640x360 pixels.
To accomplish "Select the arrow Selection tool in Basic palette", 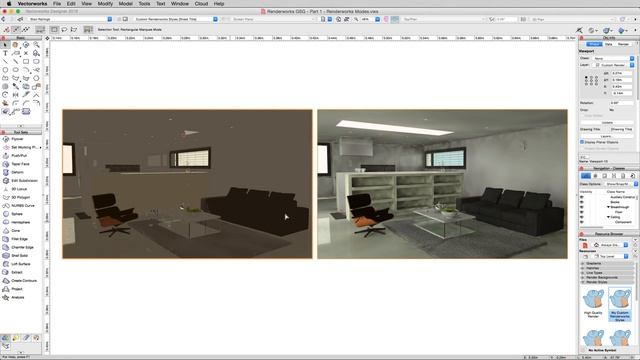I will tap(5, 45).
